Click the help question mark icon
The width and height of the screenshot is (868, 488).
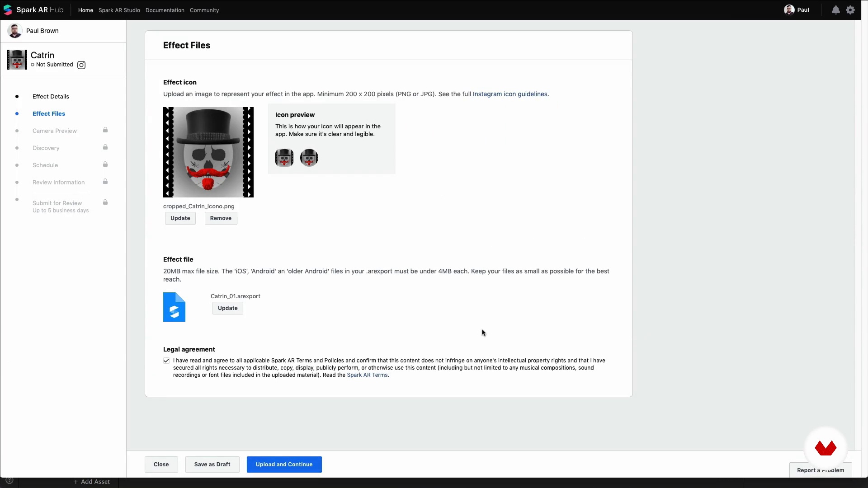pyautogui.click(x=9, y=480)
